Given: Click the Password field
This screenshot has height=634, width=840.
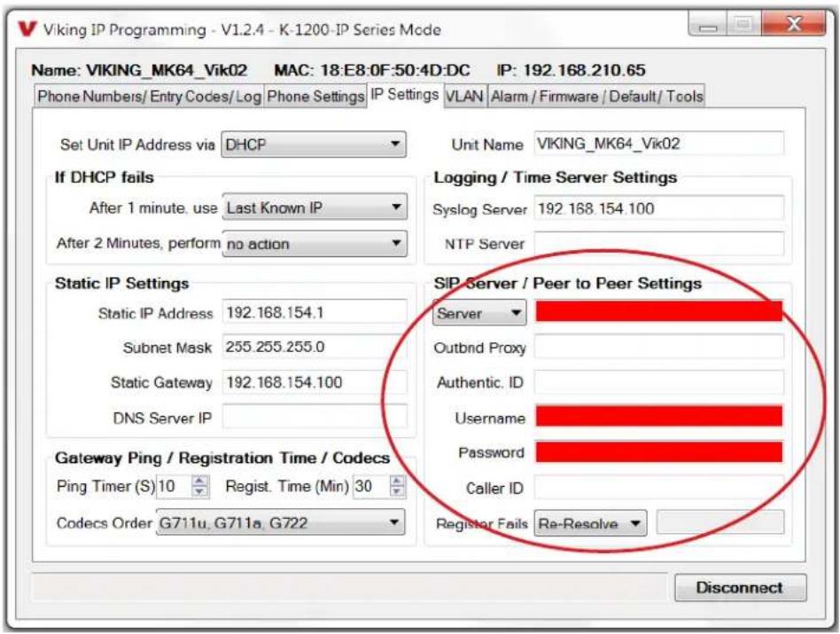Looking at the screenshot, I should tap(659, 452).
